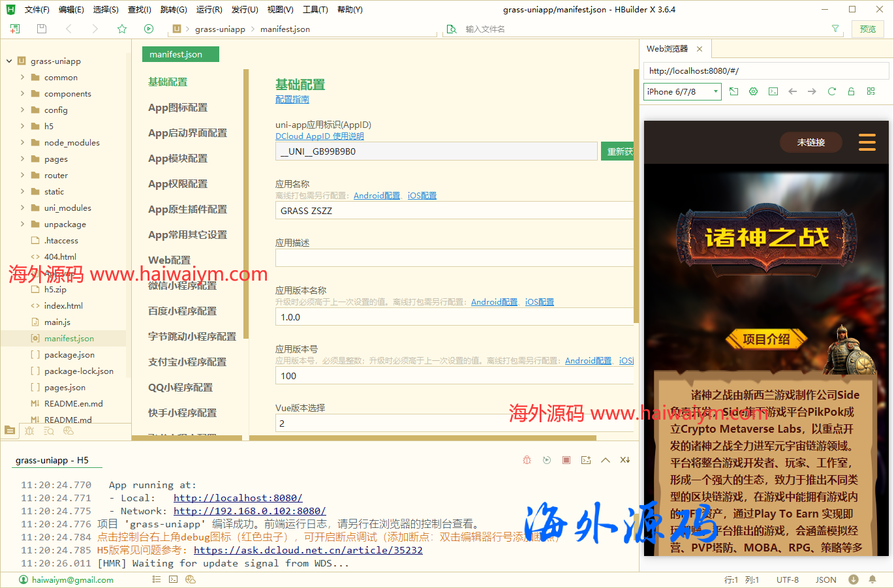Open the 运行(R) menu
The image size is (894, 588).
tap(209, 9)
